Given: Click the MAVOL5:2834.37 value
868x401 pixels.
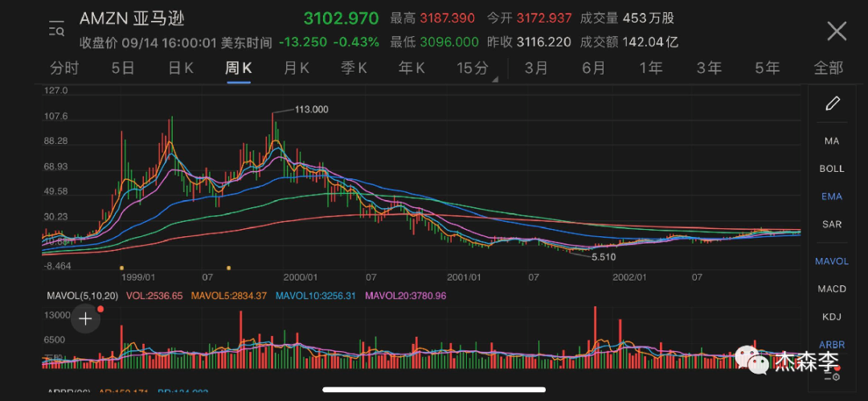Looking at the screenshot, I should [x=228, y=297].
